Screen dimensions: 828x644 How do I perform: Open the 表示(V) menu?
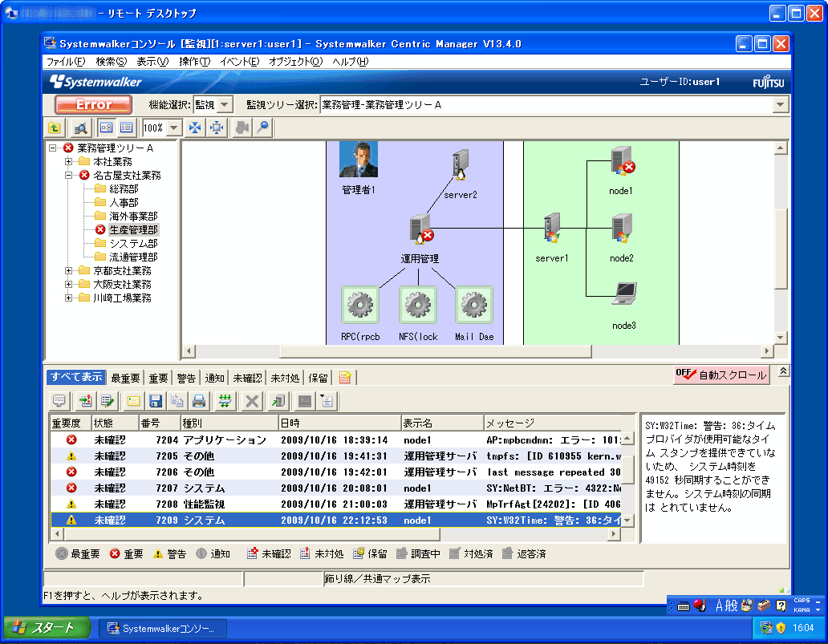152,62
